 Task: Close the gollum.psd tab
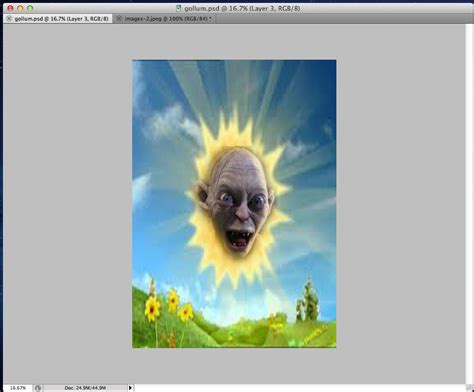click(9, 19)
